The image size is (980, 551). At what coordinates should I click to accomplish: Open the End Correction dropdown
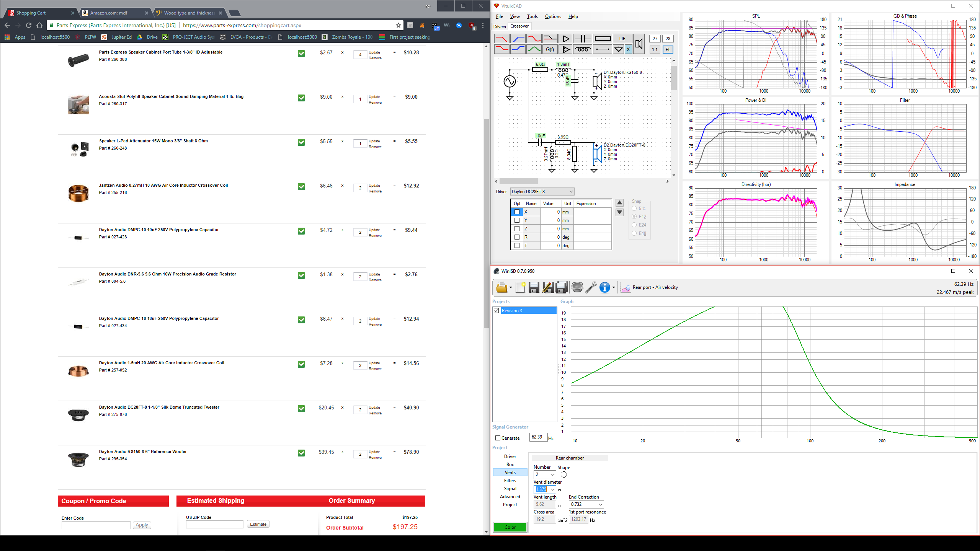pos(586,504)
